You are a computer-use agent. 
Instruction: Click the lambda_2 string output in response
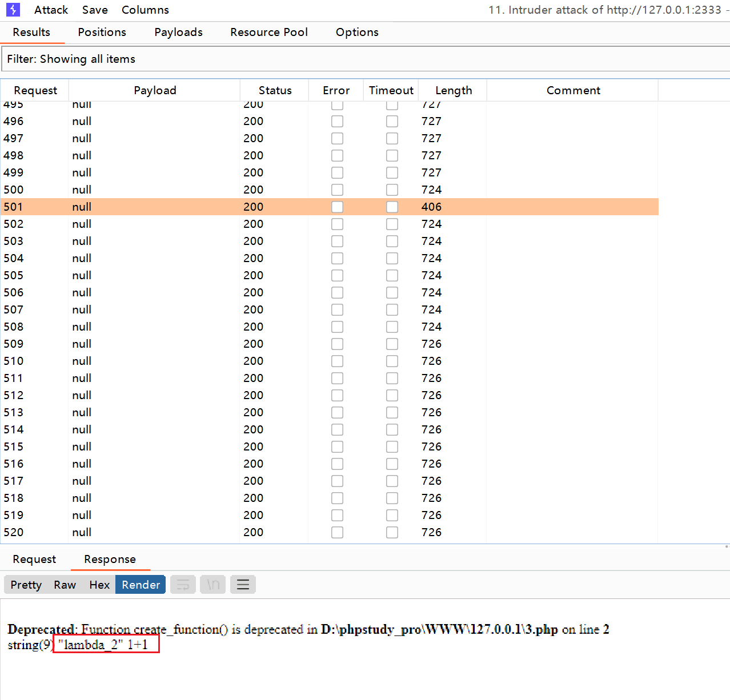pyautogui.click(x=90, y=645)
